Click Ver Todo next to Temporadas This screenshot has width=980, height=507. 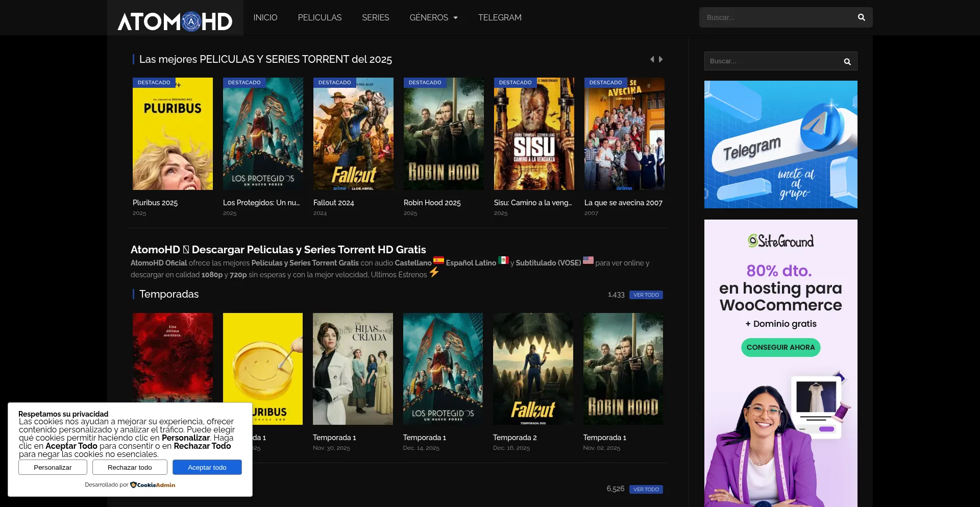tap(646, 295)
